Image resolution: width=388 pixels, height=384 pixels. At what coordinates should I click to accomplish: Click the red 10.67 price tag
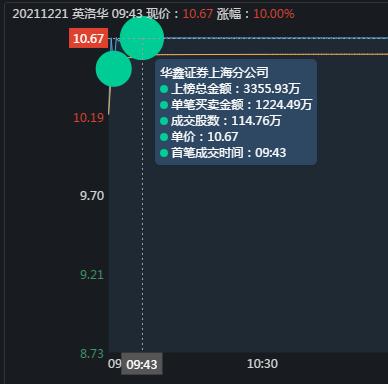(x=88, y=38)
